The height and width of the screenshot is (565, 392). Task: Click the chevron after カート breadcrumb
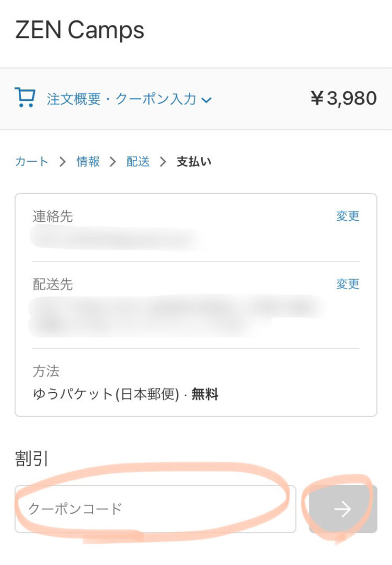(x=63, y=162)
